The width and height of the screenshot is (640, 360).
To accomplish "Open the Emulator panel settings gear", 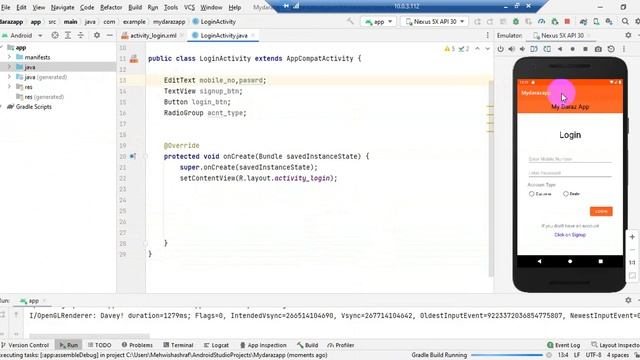I will [629, 36].
